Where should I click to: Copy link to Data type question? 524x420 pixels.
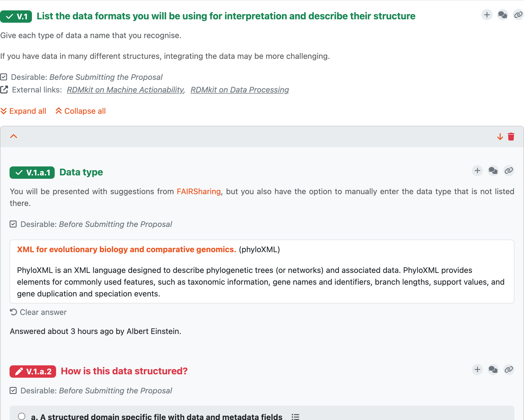click(509, 171)
